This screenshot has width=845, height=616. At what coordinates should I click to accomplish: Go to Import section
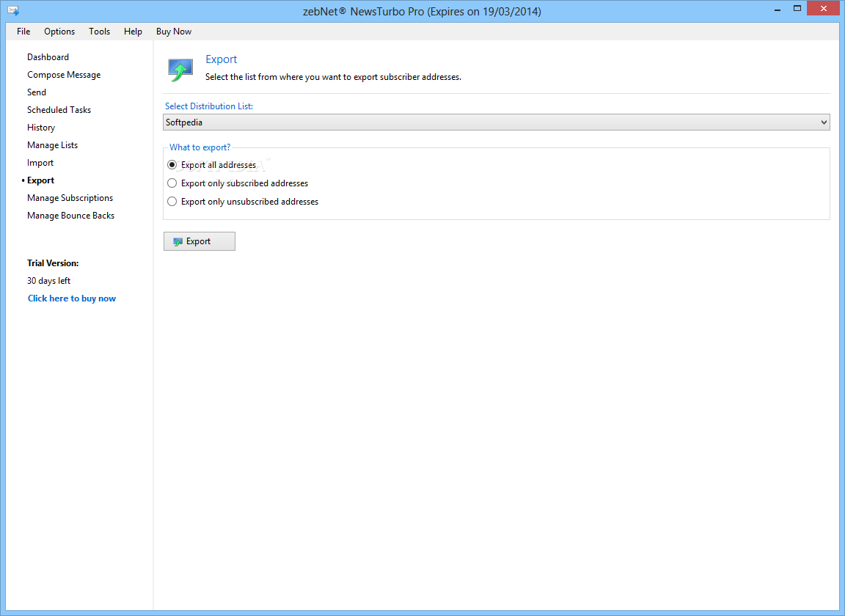(40, 163)
